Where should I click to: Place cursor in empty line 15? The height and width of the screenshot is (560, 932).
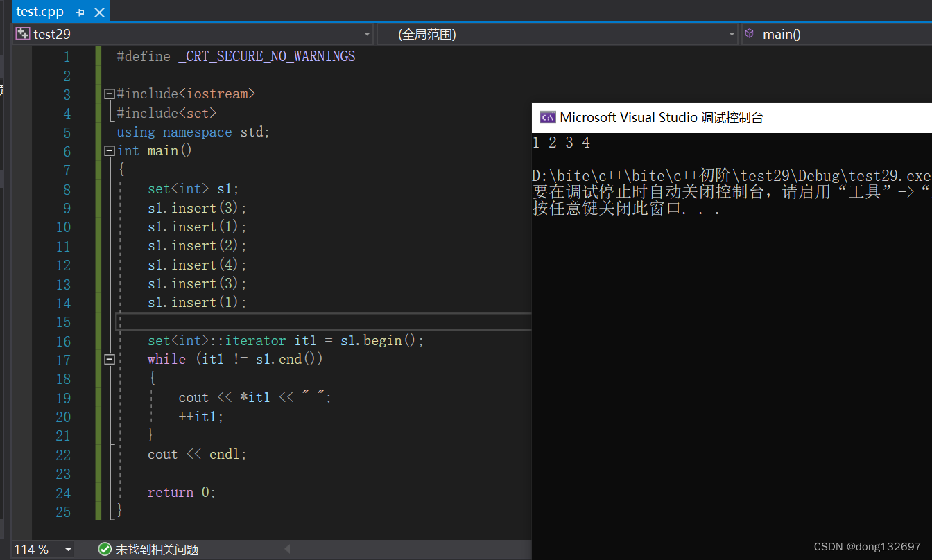click(x=323, y=322)
